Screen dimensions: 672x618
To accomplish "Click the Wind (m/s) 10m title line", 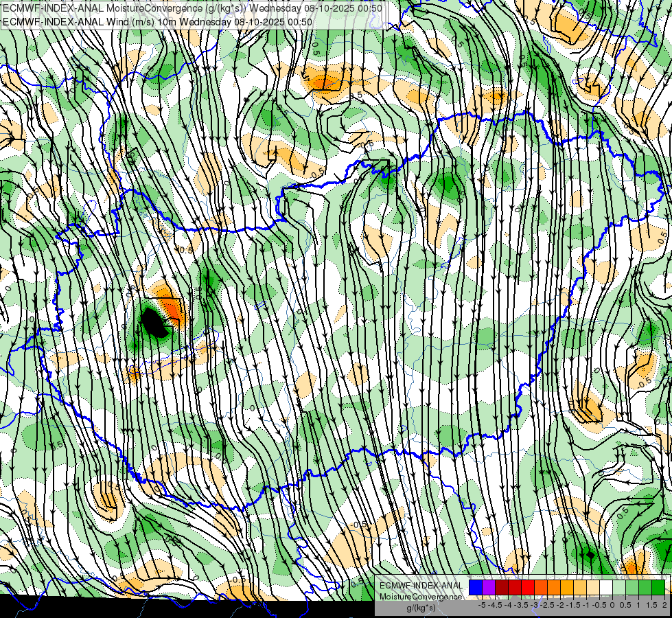I will point(157,21).
